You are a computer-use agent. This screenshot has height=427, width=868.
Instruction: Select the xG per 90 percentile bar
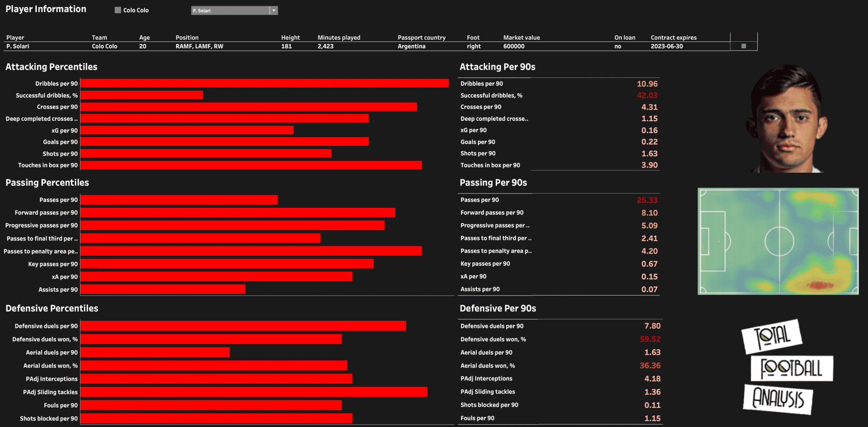(187, 130)
